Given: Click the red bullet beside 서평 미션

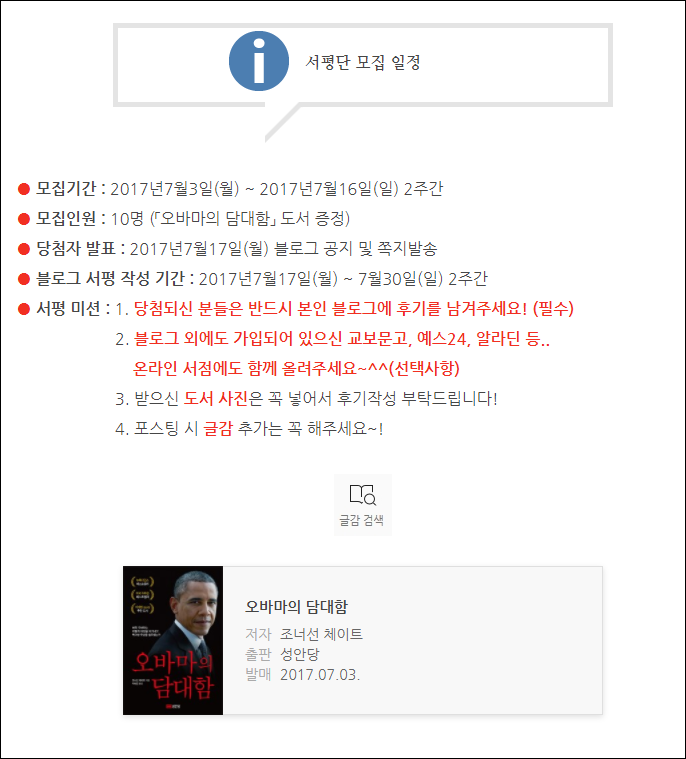Looking at the screenshot, I should tap(24, 309).
